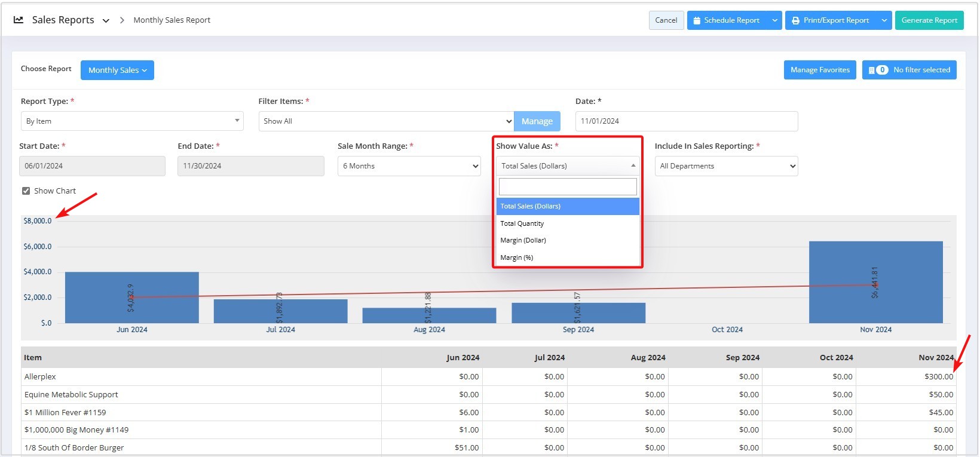Select Total Quantity option
Image resolution: width=980 pixels, height=457 pixels.
pos(568,223)
